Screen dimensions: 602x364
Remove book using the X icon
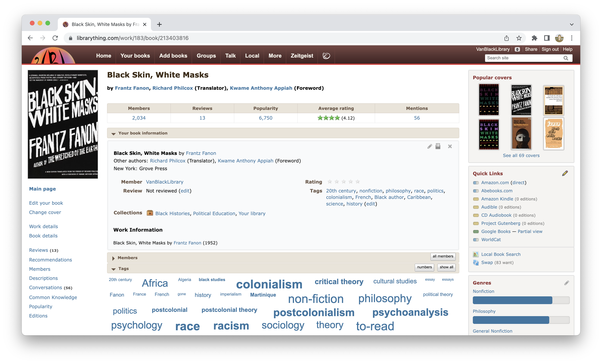click(450, 147)
